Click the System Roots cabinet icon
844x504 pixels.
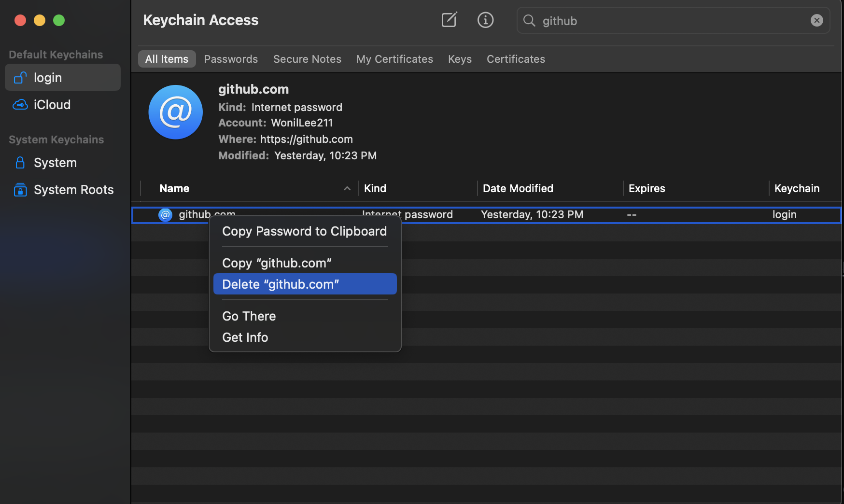[x=20, y=189]
